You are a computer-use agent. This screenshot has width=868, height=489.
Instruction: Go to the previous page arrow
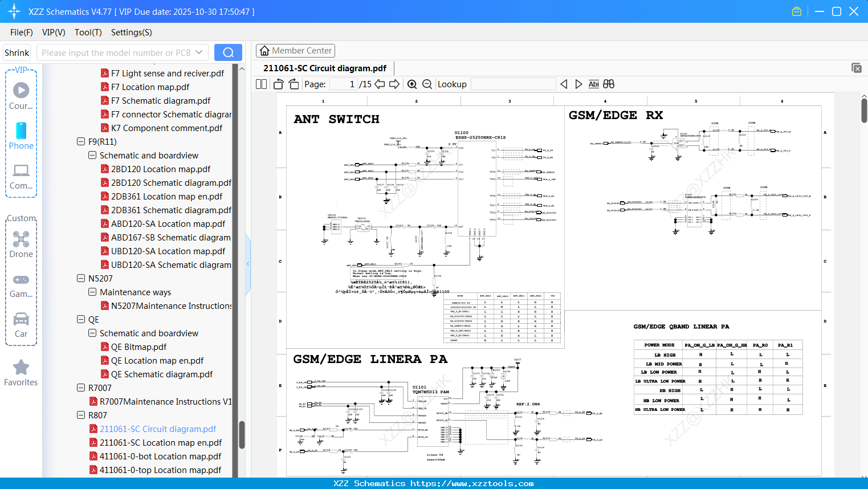380,84
